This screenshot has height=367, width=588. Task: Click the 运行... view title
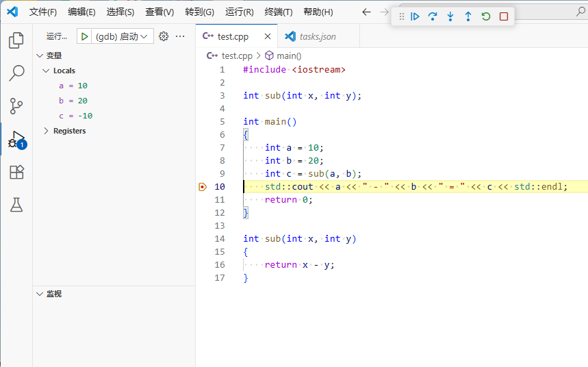[57, 36]
